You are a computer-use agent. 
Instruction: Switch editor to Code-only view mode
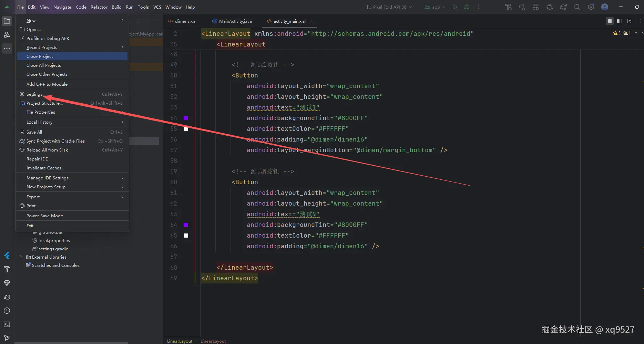coord(610,21)
